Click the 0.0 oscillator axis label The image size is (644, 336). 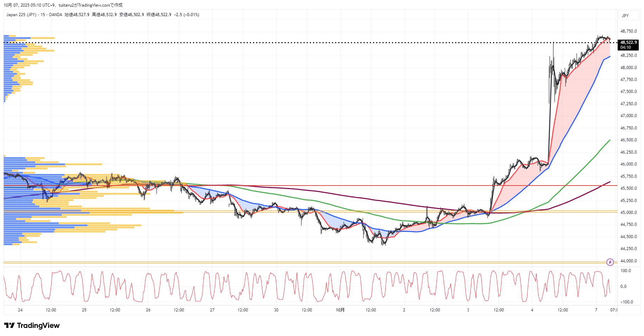tap(623, 287)
